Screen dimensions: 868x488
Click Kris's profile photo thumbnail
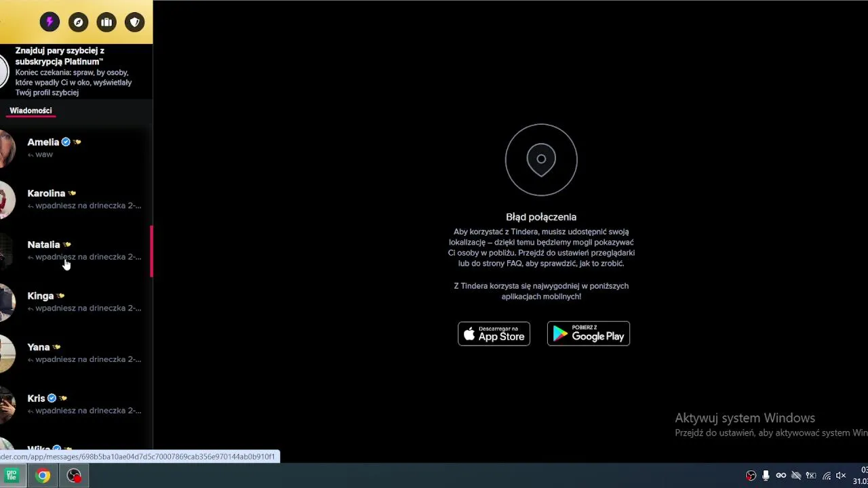pos(7,404)
